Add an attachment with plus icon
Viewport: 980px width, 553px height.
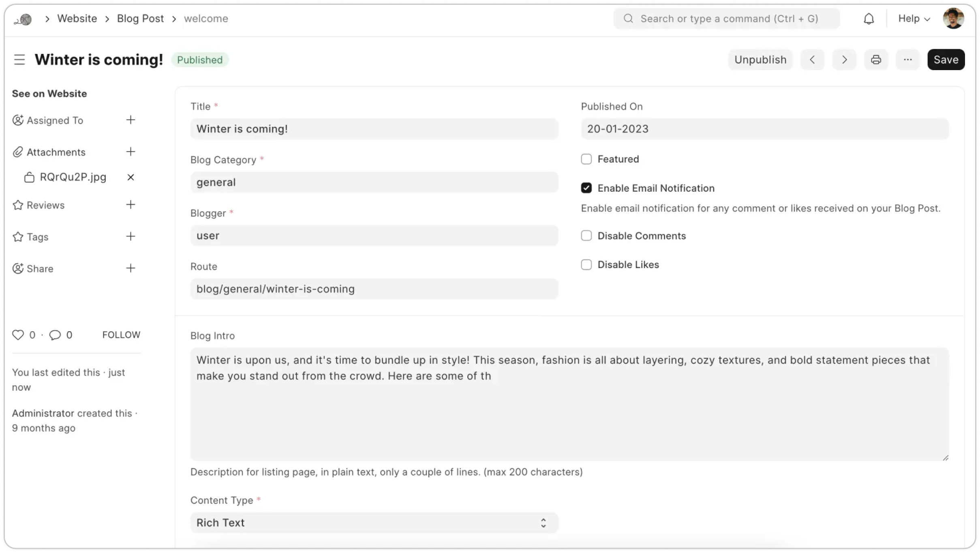tap(131, 152)
